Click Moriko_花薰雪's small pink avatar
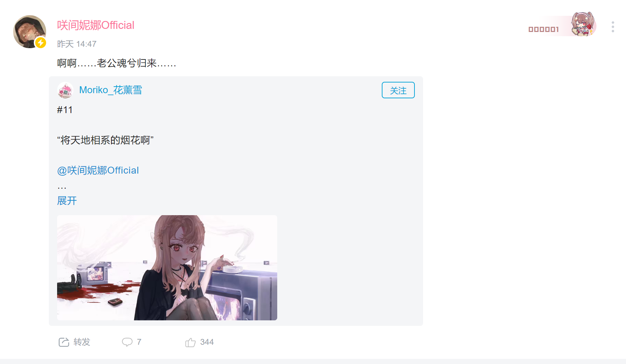 (x=65, y=90)
